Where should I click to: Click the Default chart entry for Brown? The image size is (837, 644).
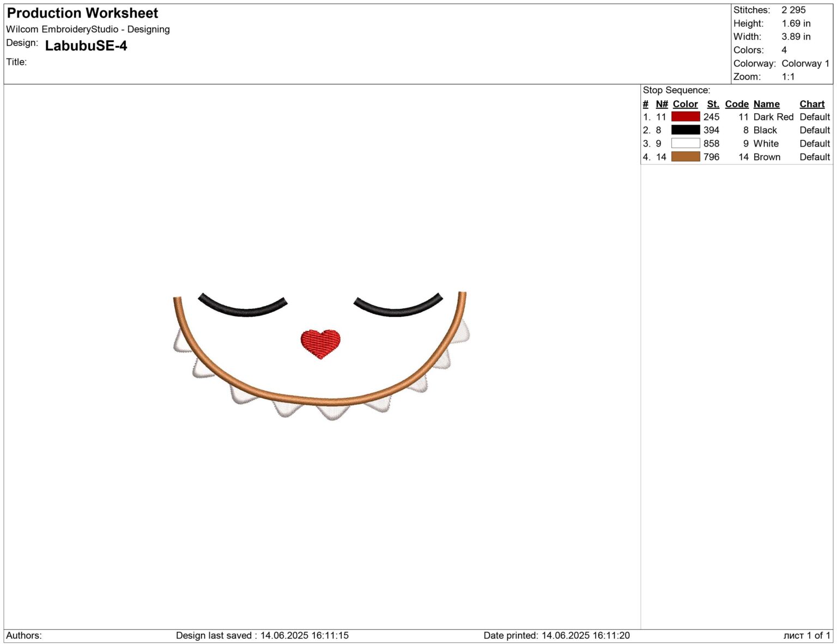pyautogui.click(x=814, y=157)
